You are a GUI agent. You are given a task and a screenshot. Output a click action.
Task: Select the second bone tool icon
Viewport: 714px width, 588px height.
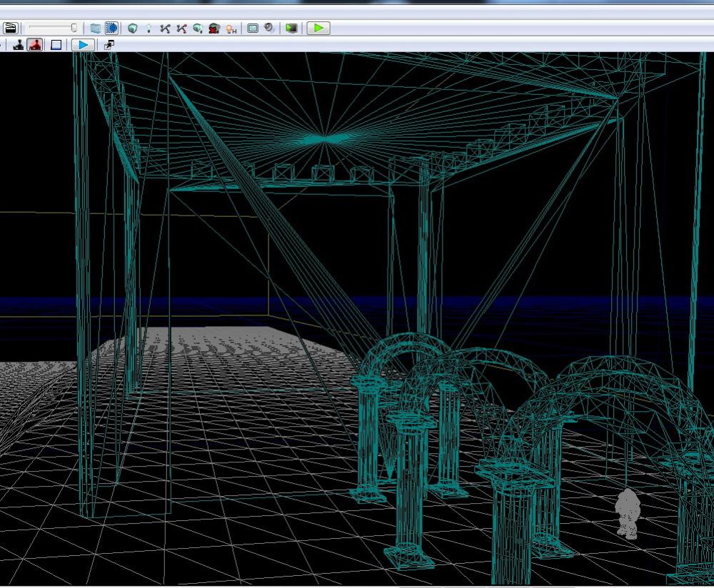click(183, 28)
